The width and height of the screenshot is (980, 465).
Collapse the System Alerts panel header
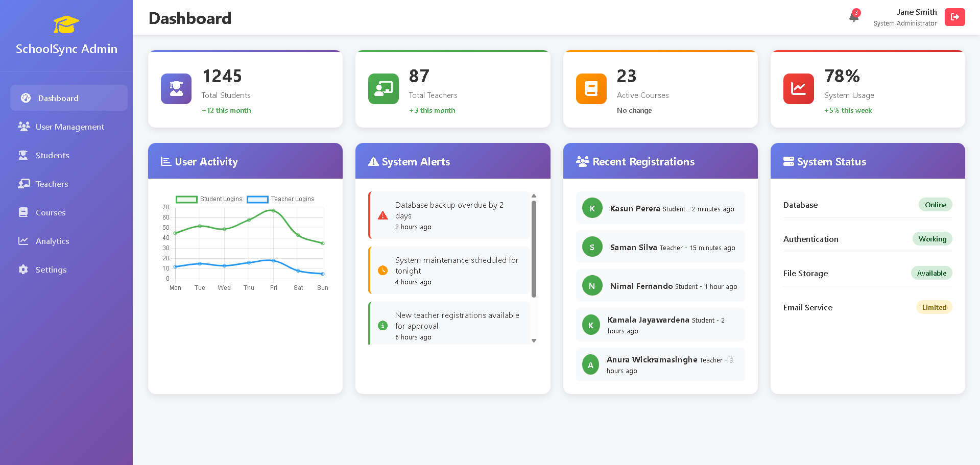coord(452,161)
